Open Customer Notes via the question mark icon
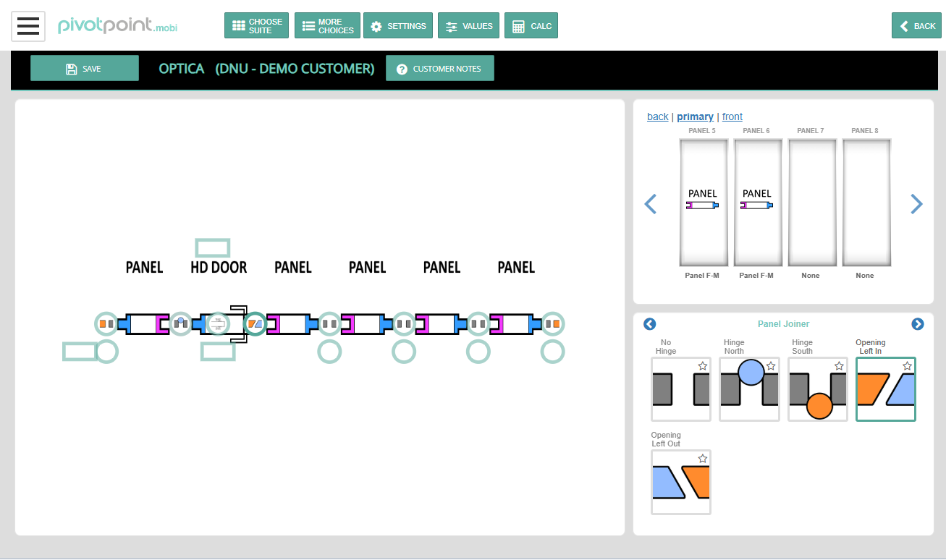 [403, 67]
